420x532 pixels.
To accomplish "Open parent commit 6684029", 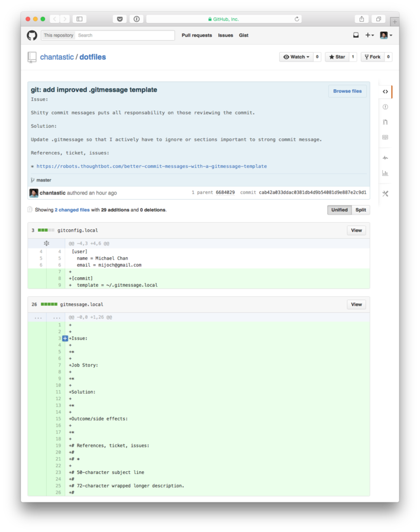I will click(225, 192).
